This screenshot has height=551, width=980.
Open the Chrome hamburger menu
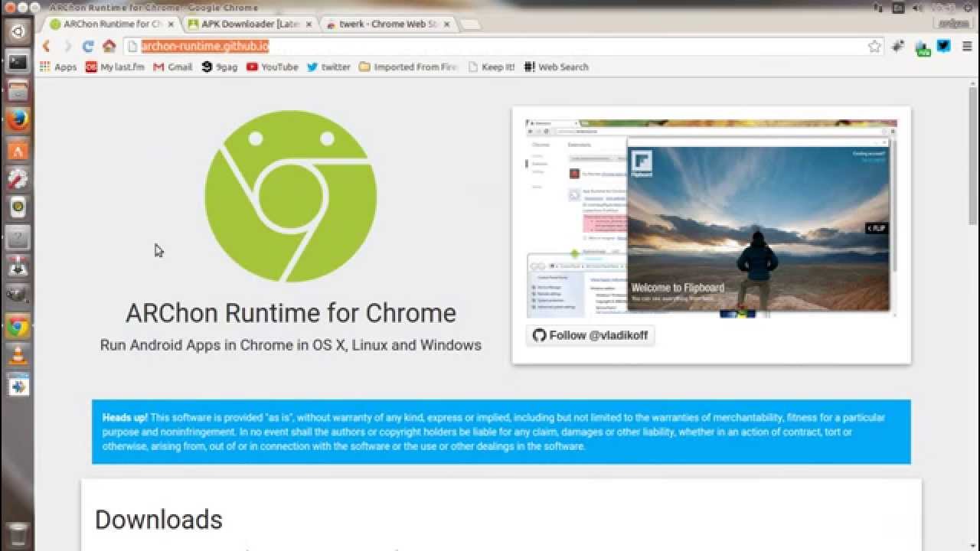[967, 47]
